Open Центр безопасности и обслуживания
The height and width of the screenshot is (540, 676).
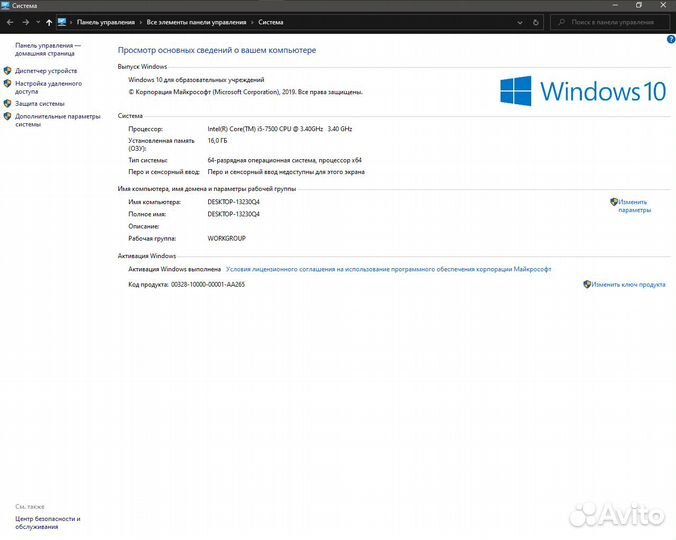(x=48, y=523)
